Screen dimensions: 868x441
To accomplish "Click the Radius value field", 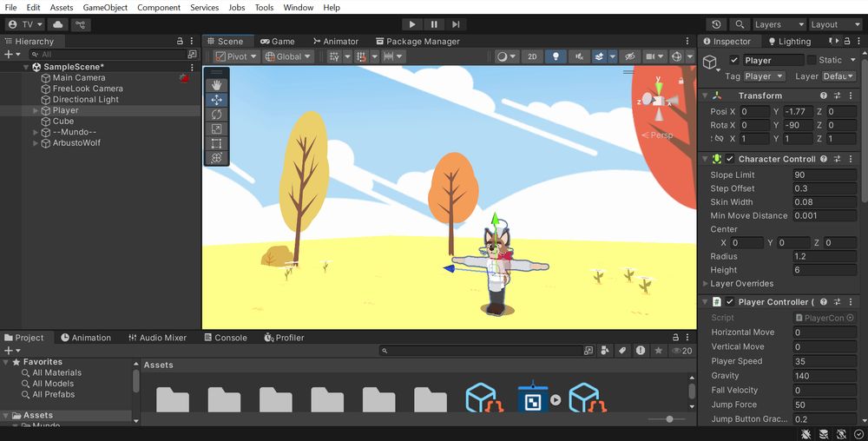I will tap(825, 256).
